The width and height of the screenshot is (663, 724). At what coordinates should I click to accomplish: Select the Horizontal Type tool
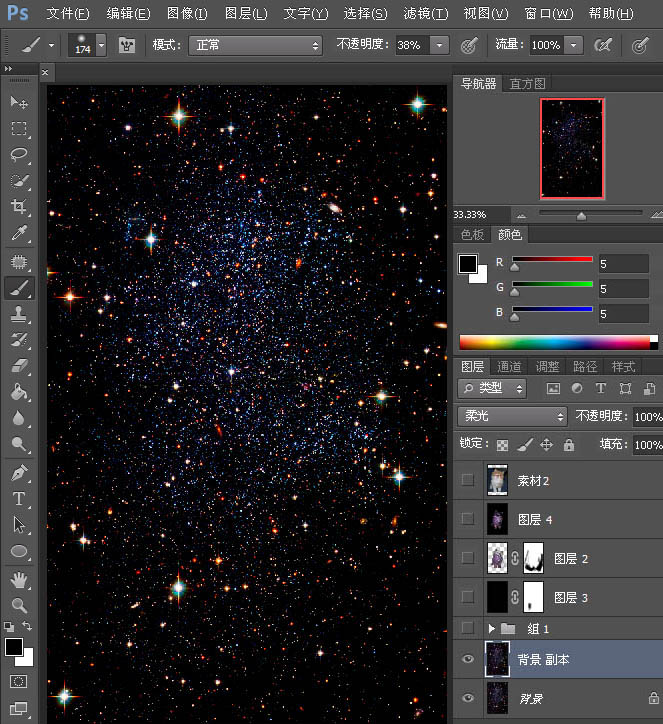(18, 498)
